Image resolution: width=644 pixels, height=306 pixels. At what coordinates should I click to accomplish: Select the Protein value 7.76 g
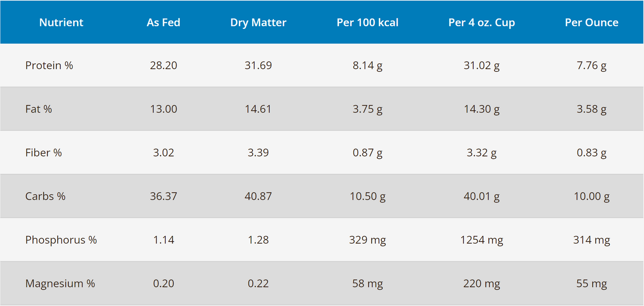tap(591, 66)
